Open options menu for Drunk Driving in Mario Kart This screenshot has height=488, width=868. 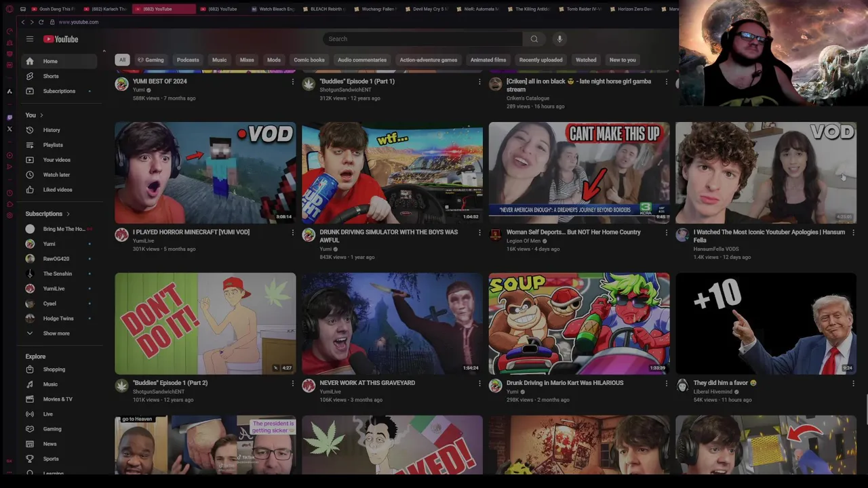(666, 383)
